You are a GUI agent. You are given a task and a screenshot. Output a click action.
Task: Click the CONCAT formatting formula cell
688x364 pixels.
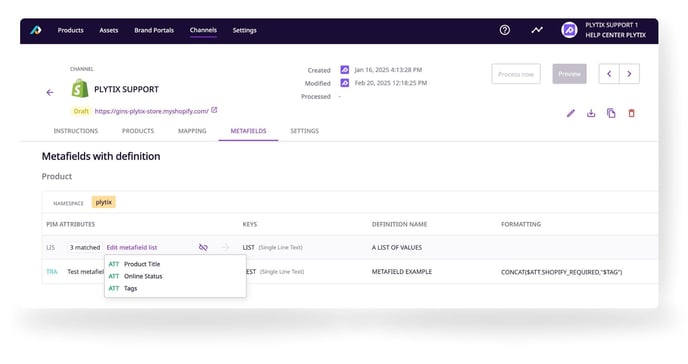pyautogui.click(x=562, y=272)
